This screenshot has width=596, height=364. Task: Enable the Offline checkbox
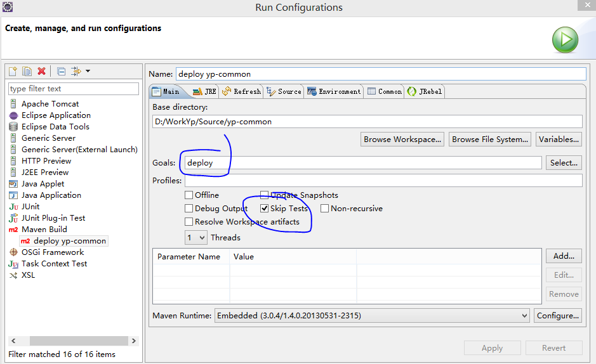(189, 195)
